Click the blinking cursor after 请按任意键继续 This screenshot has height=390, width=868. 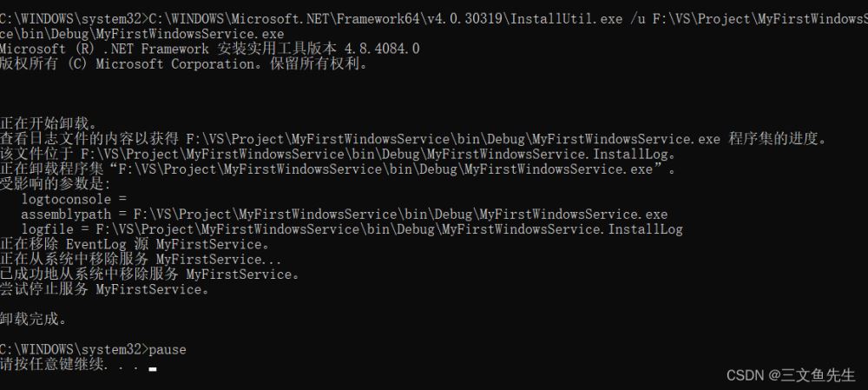(152, 368)
